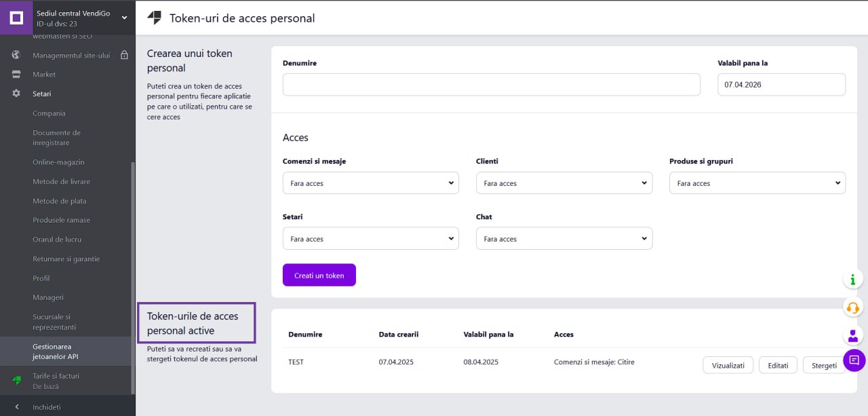Open Returnare si garantie
The width and height of the screenshot is (868, 416).
click(68, 259)
